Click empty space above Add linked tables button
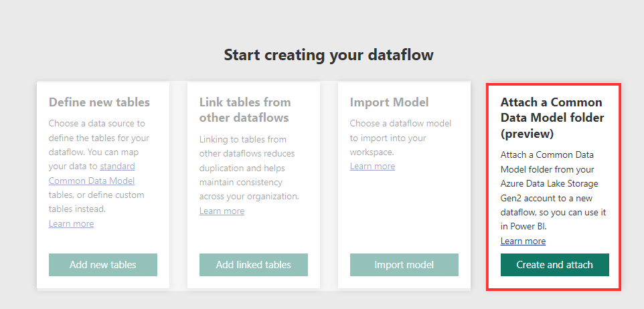The image size is (644, 309). (x=254, y=235)
